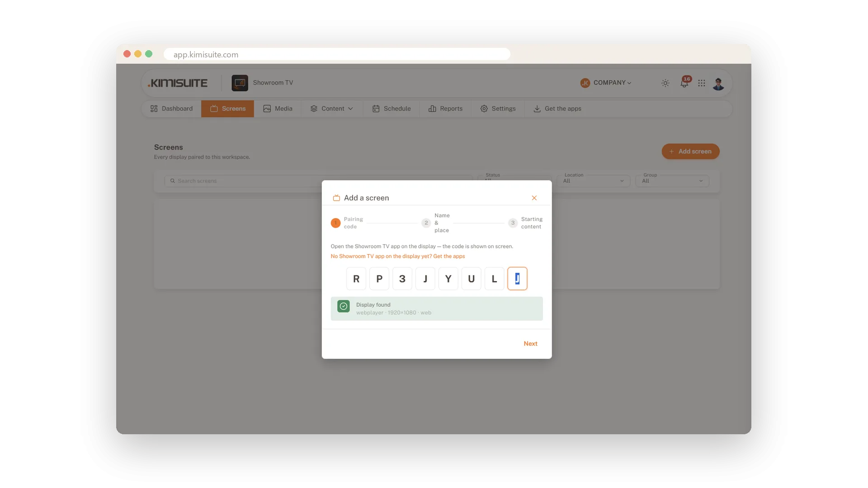This screenshot has width=868, height=488.
Task: Expand the COMPANY workspace switcher
Action: click(613, 83)
